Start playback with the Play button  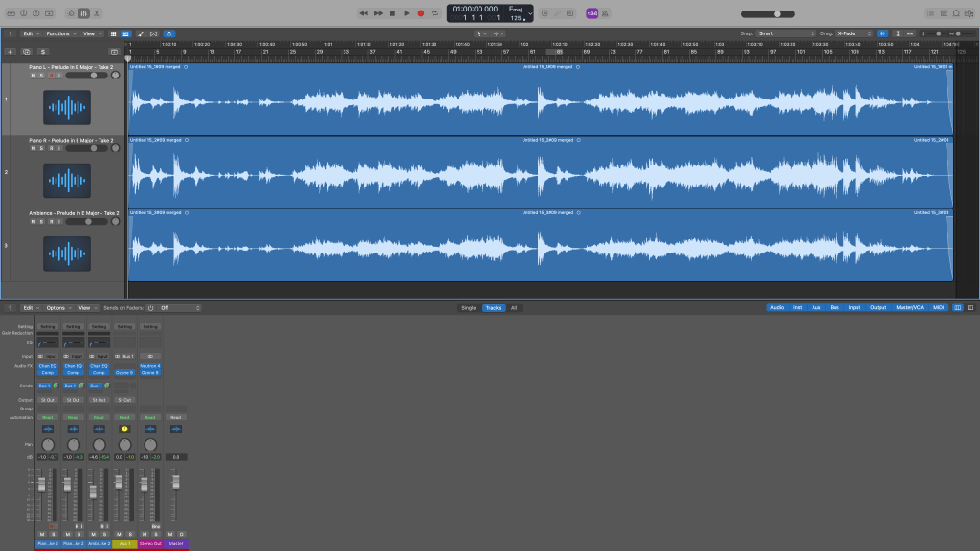[406, 13]
